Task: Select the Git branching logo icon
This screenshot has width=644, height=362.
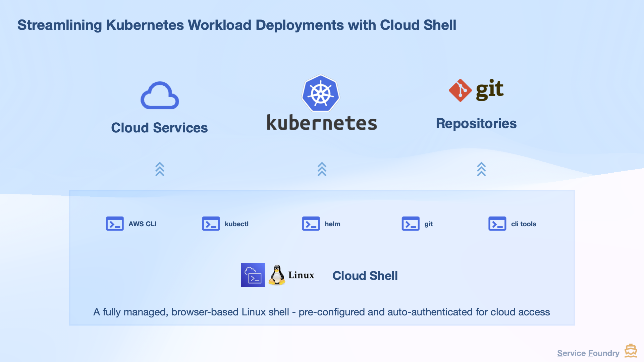Action: point(460,89)
